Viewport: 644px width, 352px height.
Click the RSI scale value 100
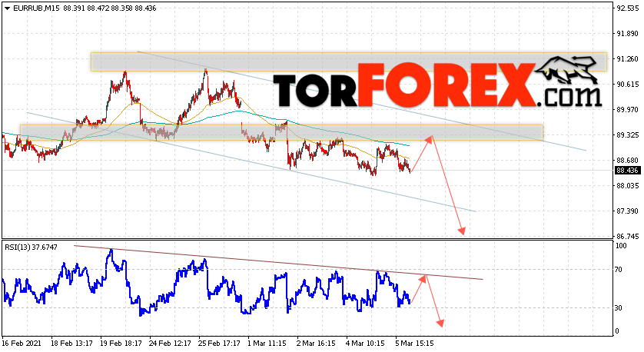click(x=622, y=246)
